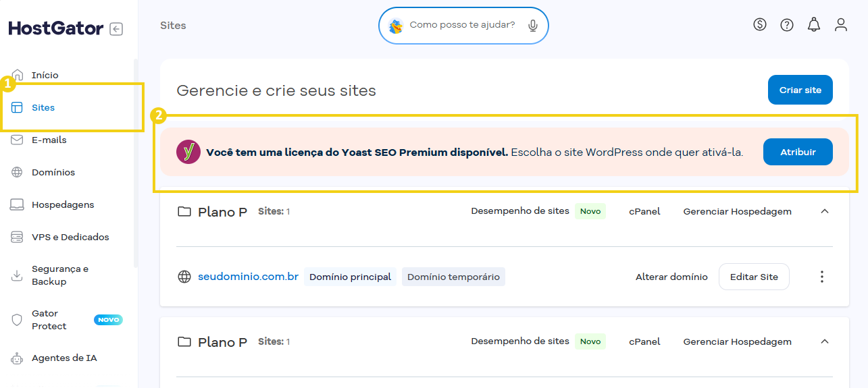Open Agentes de IA in the sidebar
Image resolution: width=868 pixels, height=388 pixels.
(64, 358)
